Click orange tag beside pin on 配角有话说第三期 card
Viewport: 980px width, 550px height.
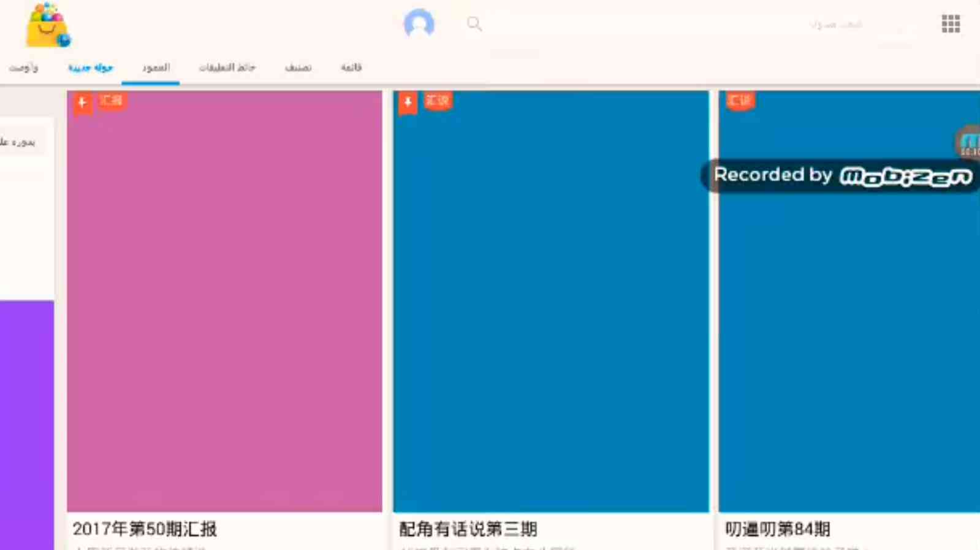438,100
